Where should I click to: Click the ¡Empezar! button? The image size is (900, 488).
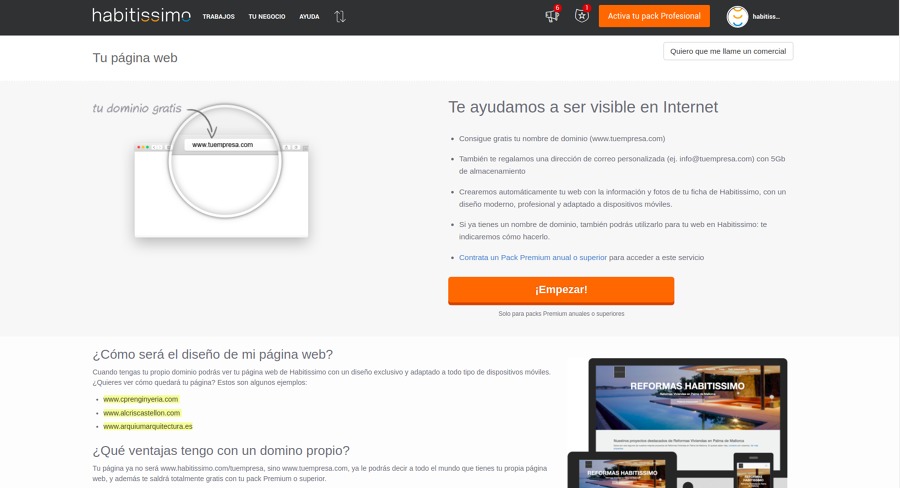pyautogui.click(x=561, y=290)
